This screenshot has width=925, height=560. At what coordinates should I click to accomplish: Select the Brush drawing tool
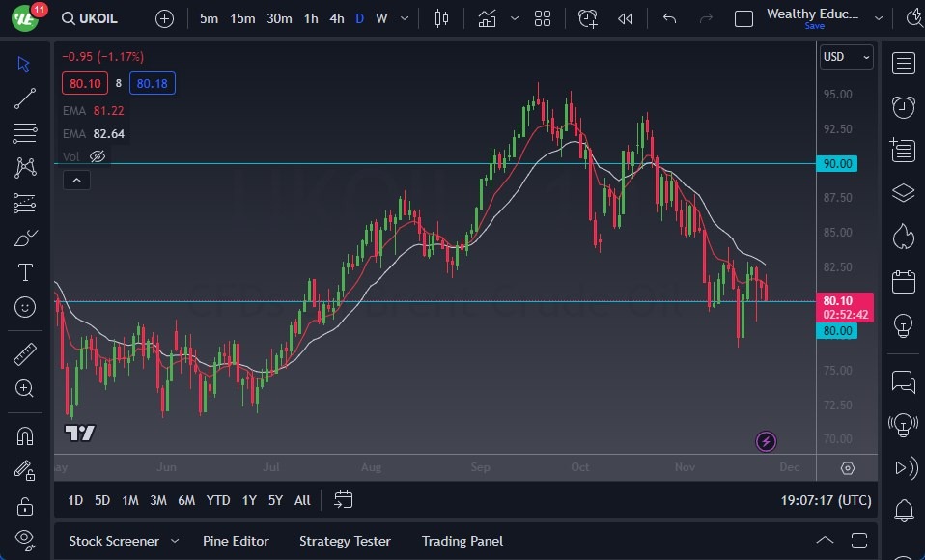25,238
